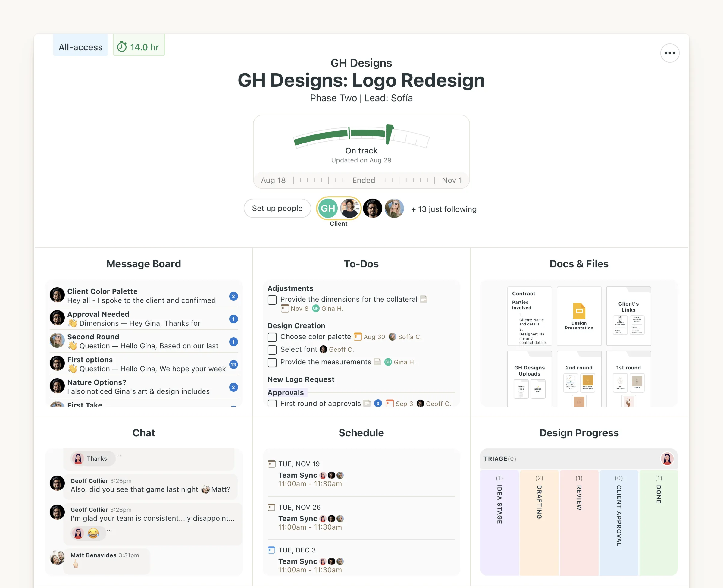Open the Contract document thumbnail
This screenshot has width=723, height=588.
(x=529, y=316)
